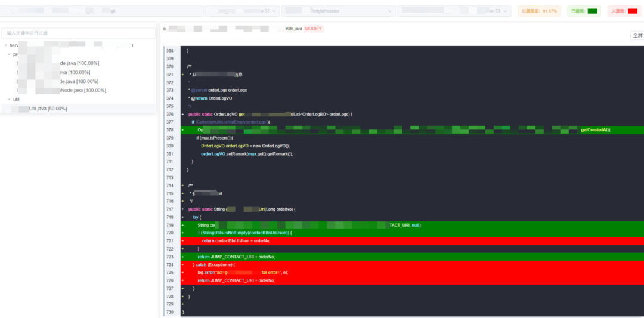This screenshot has height=318, width=644.
Task: Click line number 378
Action: [x=169, y=130]
